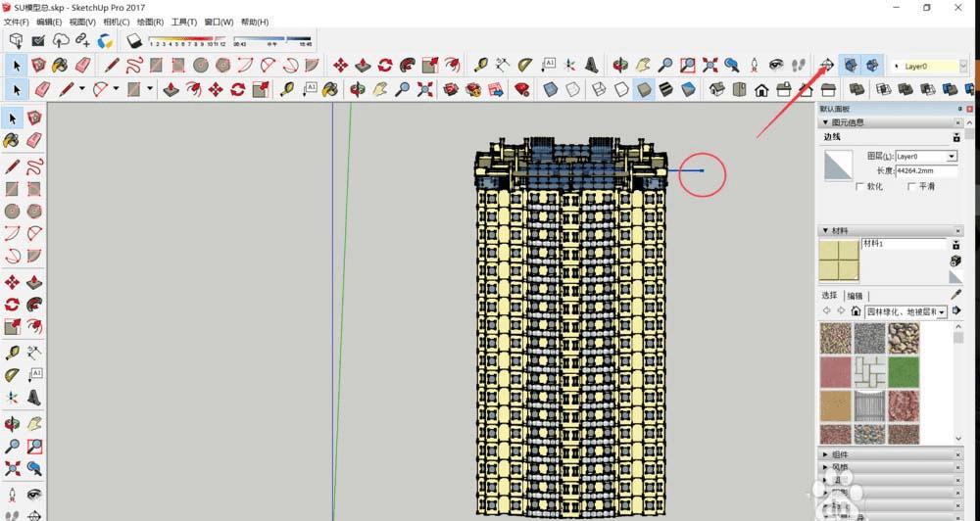Expand the 组件 panel

[x=825, y=454]
